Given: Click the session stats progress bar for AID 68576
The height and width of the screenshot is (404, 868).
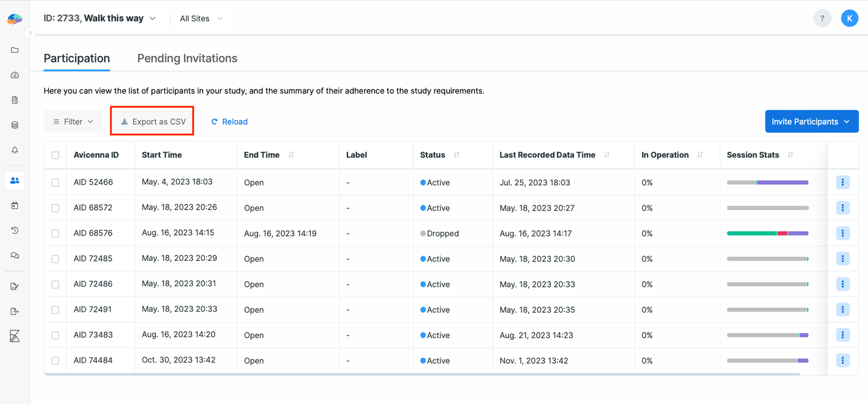Looking at the screenshot, I should [x=768, y=233].
